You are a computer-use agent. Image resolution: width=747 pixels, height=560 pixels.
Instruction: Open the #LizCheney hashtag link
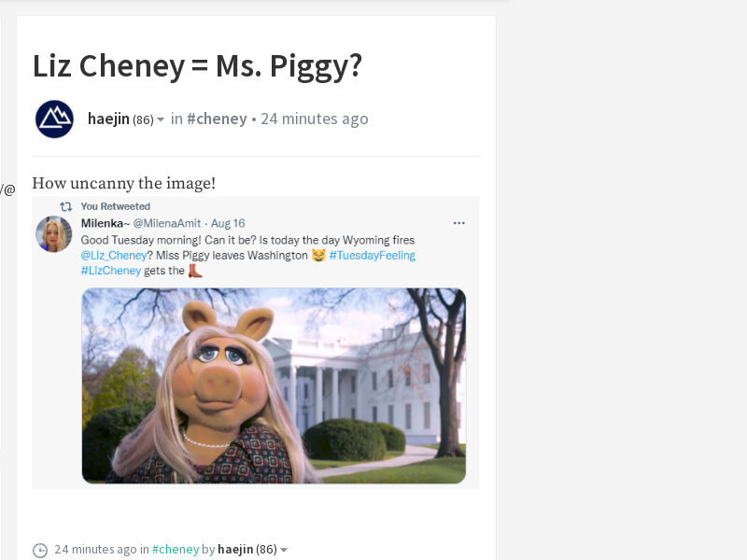coord(111,271)
